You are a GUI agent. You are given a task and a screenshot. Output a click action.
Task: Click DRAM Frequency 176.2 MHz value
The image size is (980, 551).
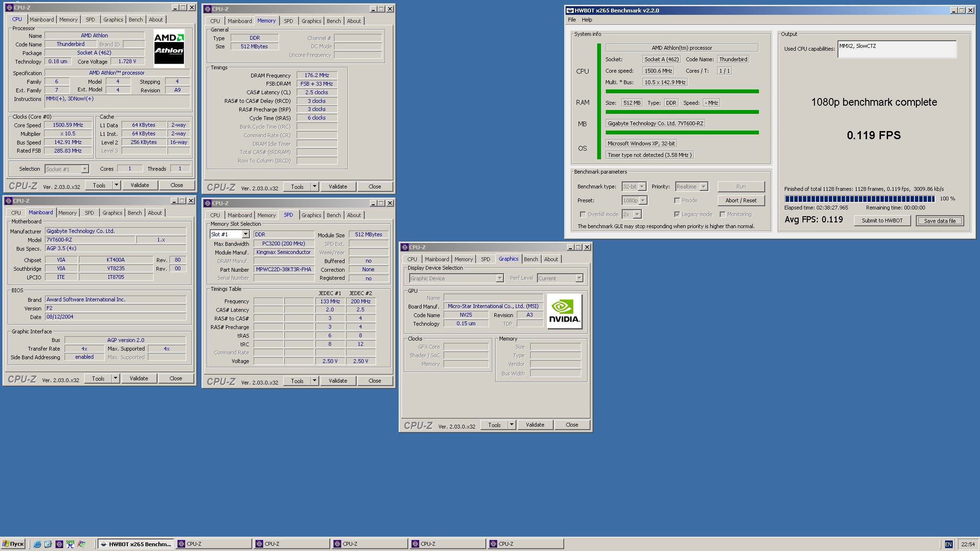coord(317,75)
